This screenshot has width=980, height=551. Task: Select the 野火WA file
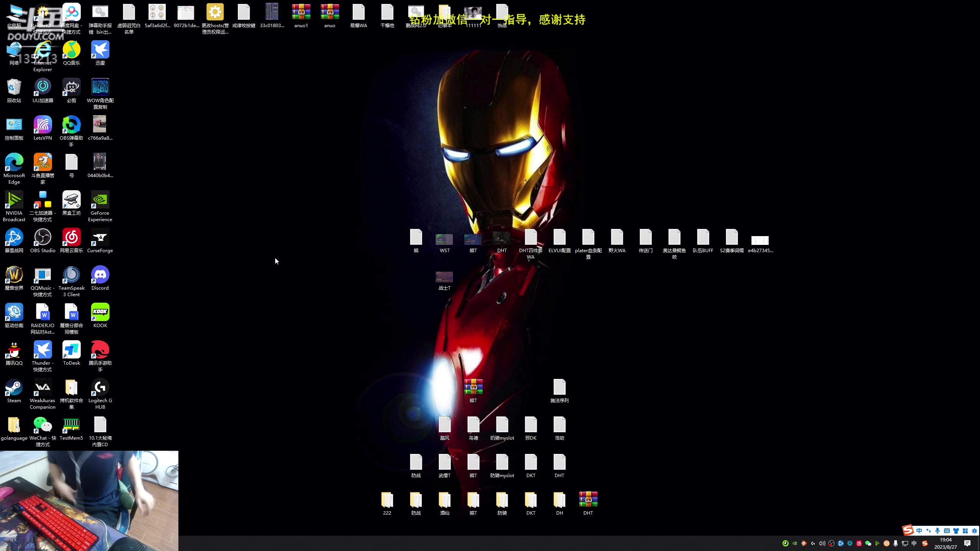tap(617, 241)
